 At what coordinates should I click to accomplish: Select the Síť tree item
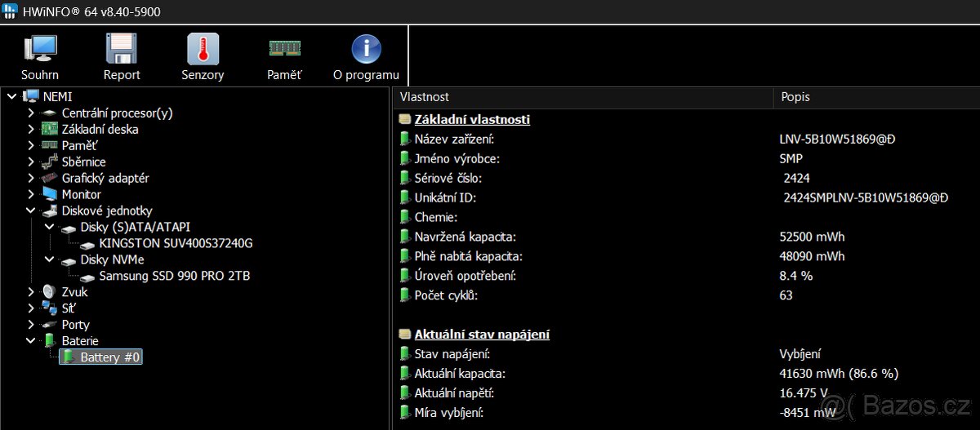pos(71,308)
